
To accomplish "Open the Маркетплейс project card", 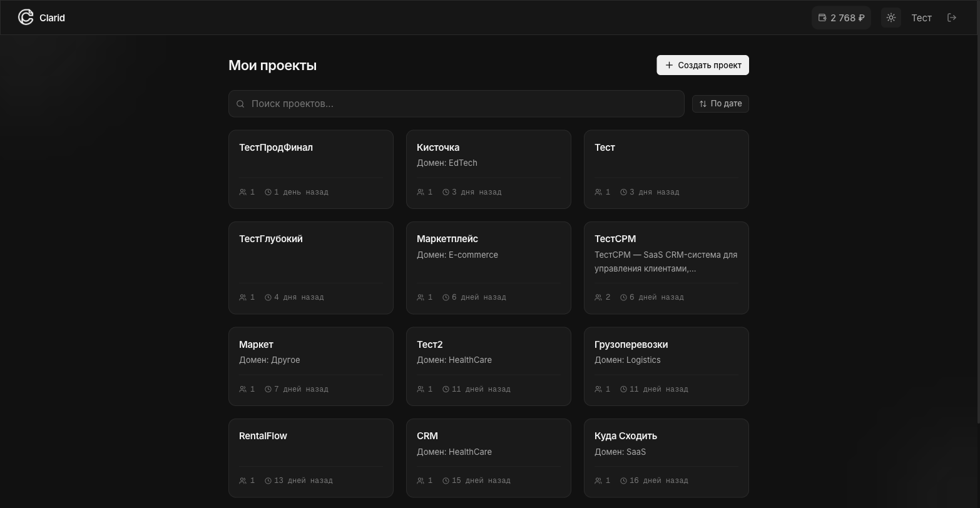I will pos(488,267).
